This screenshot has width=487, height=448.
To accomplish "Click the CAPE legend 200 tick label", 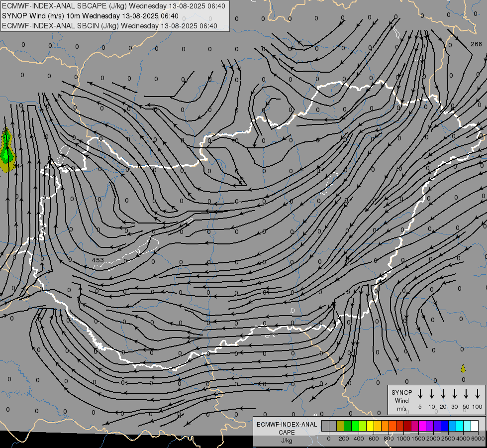I will 344,439.
